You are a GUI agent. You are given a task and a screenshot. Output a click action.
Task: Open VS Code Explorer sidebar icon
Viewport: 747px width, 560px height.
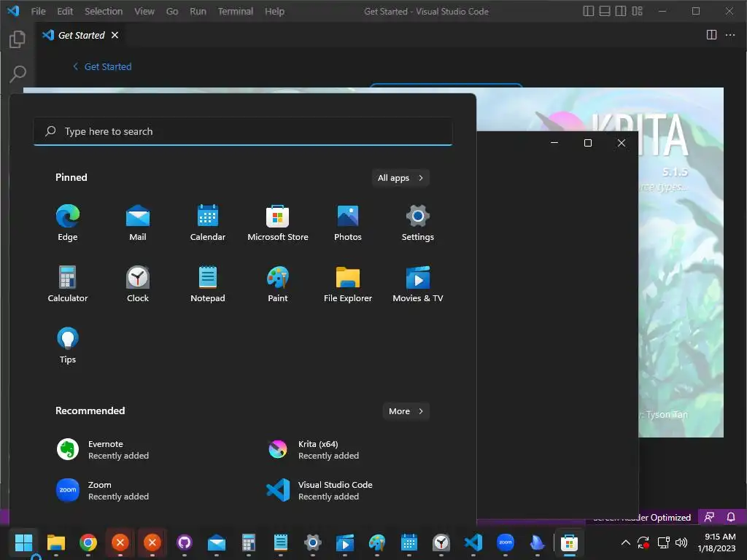coord(18,39)
